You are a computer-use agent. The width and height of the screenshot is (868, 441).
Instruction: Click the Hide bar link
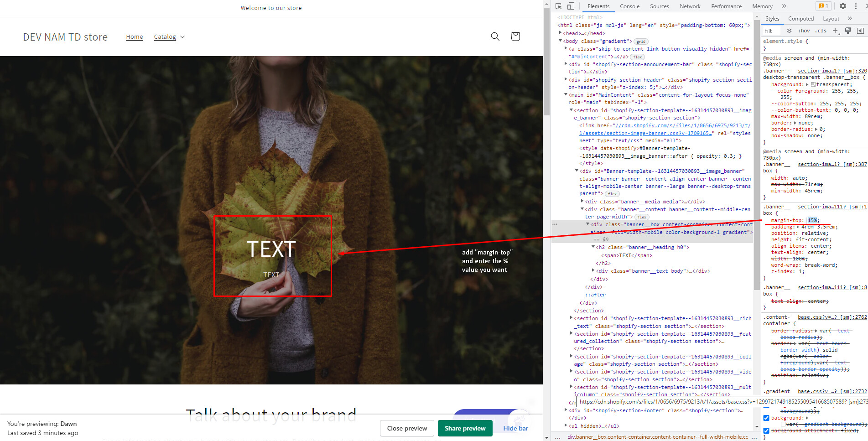[x=515, y=428]
